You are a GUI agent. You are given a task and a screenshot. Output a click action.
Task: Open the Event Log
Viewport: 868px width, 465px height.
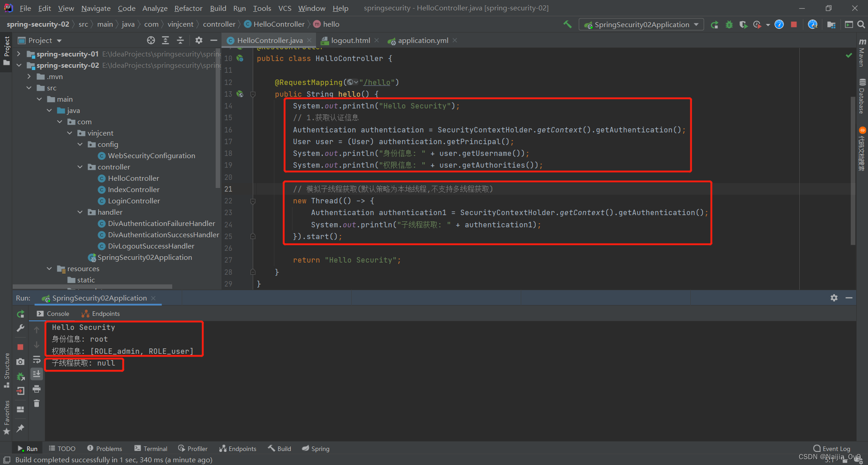pyautogui.click(x=832, y=449)
